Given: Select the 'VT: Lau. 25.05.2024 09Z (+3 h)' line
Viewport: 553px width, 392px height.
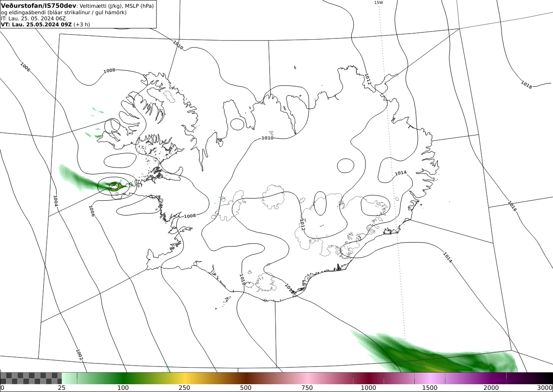Looking at the screenshot, I should [x=45, y=25].
